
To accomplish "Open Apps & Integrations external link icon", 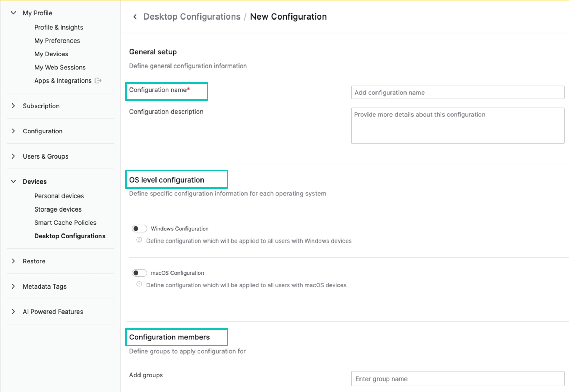I will 98,80.
